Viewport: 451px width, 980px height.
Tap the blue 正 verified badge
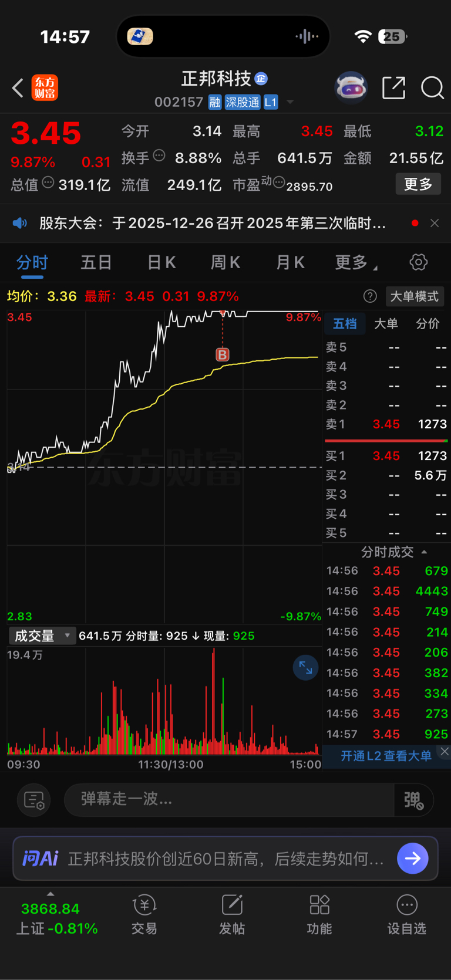(261, 79)
